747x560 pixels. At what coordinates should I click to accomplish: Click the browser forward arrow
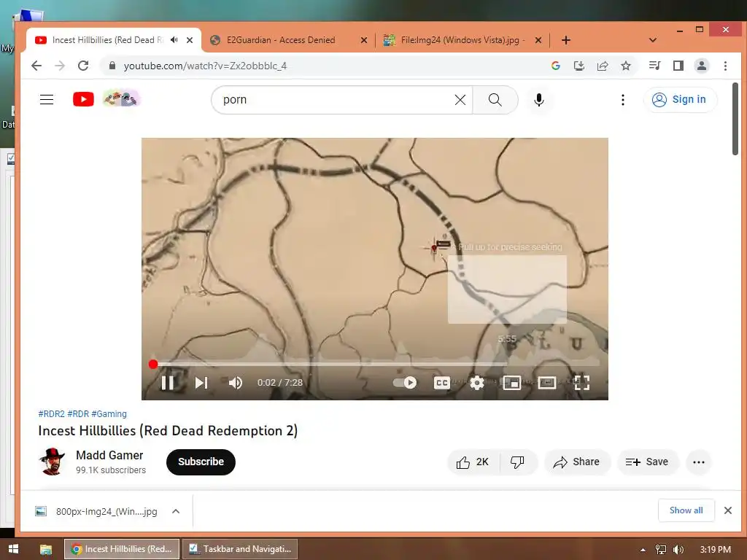click(x=60, y=66)
